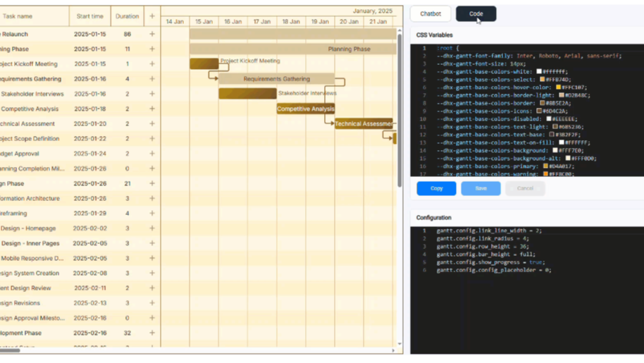
Task: Add subtask to Mobile Responsive row
Action: [152, 258]
